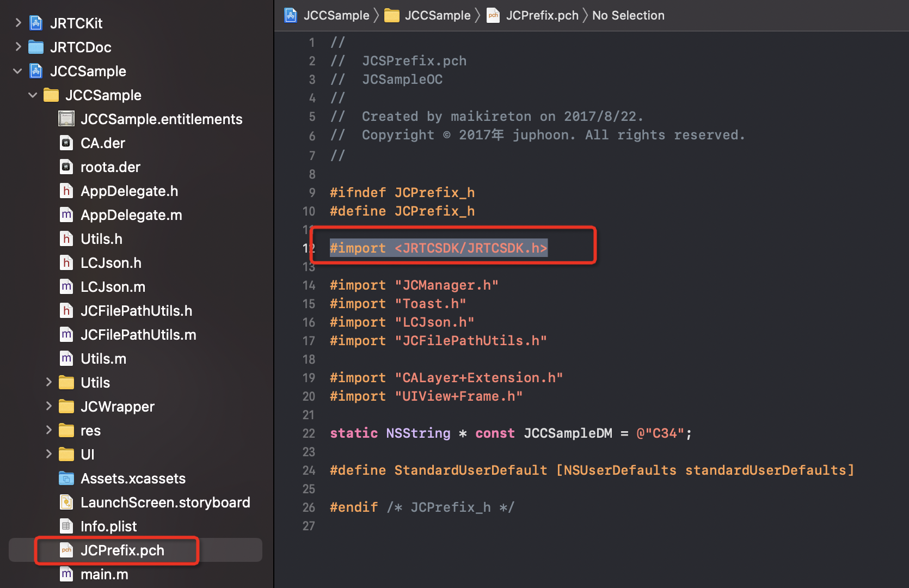Image resolution: width=909 pixels, height=588 pixels.
Task: Select the JRTCKit project name
Action: click(76, 23)
